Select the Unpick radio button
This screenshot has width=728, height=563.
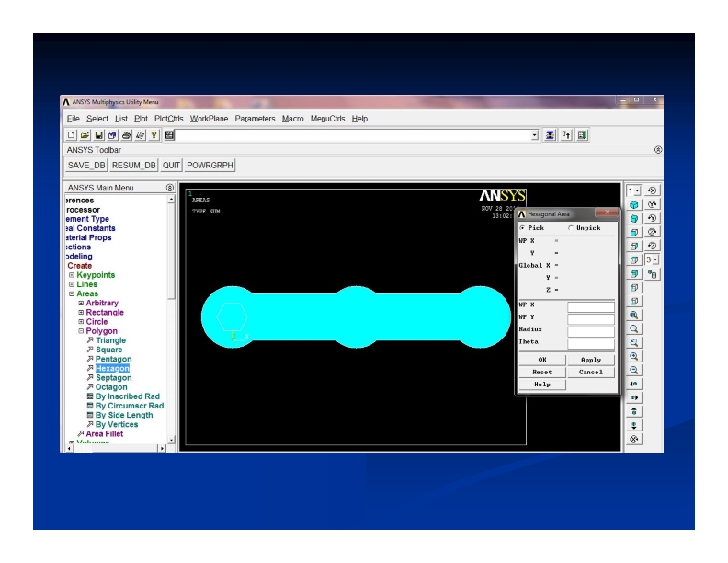(x=571, y=228)
